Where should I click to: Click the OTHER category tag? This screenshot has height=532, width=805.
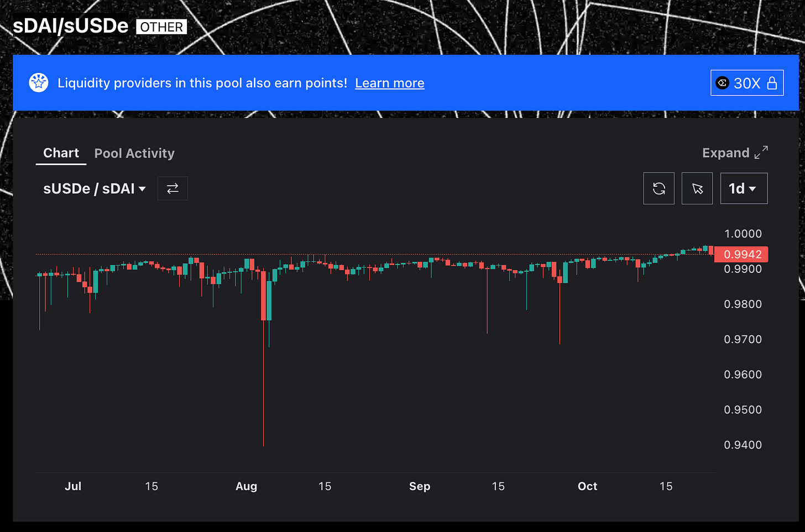[161, 27]
